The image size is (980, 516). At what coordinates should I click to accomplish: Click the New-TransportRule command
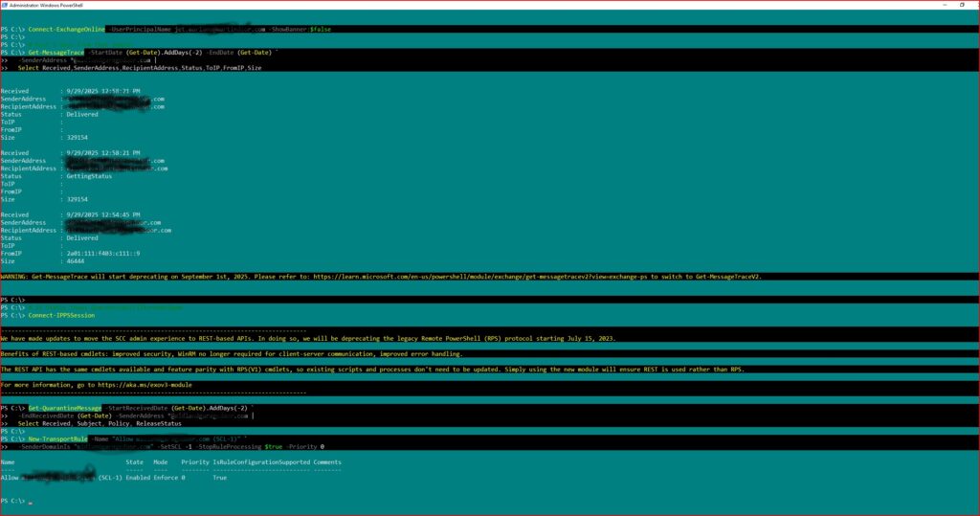click(59, 438)
